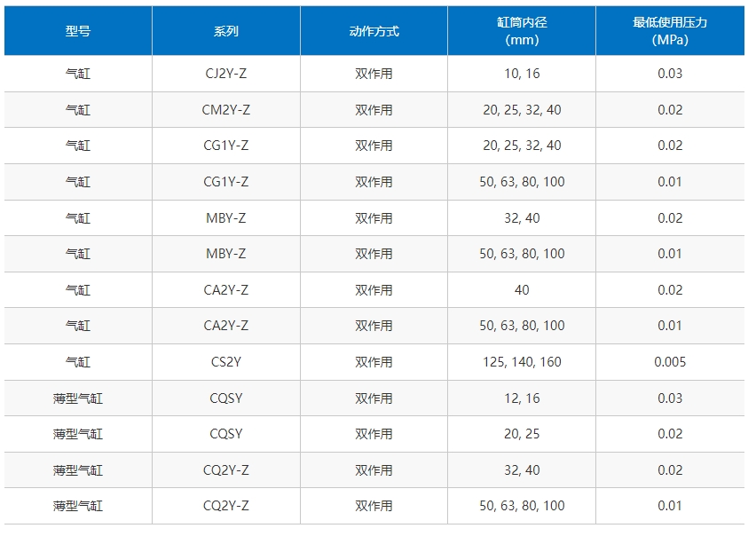This screenshot has width=756, height=552.
Task: Click the 动作方式 column header
Action: click(374, 31)
